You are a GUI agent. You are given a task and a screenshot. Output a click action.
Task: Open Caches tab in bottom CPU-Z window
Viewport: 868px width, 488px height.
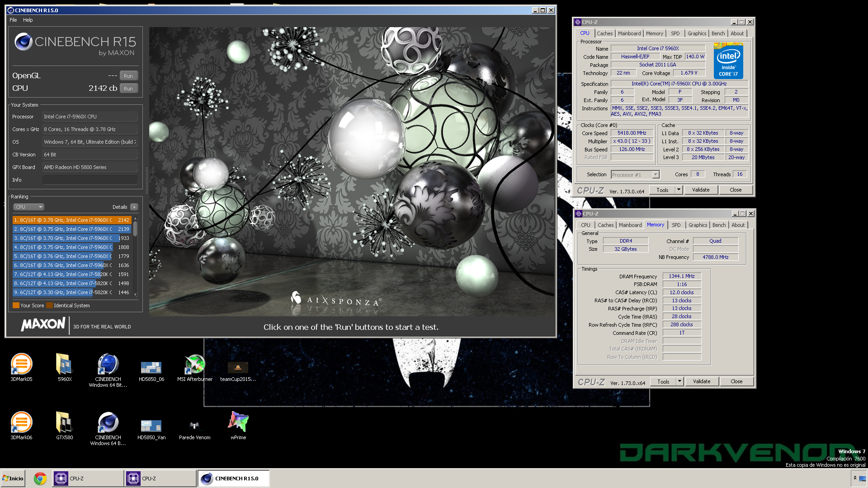point(605,225)
